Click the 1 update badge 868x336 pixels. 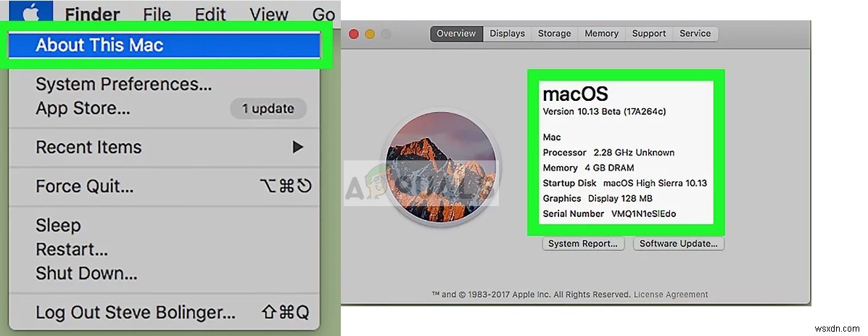pos(268,109)
